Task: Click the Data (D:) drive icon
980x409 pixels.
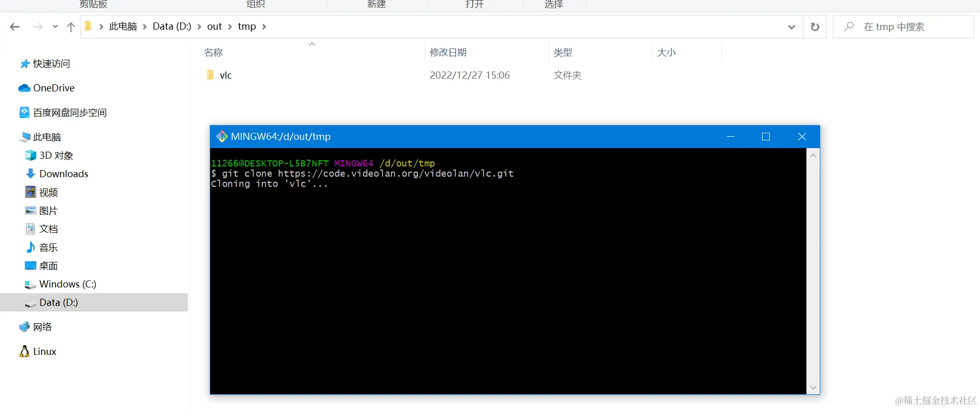Action: (31, 304)
